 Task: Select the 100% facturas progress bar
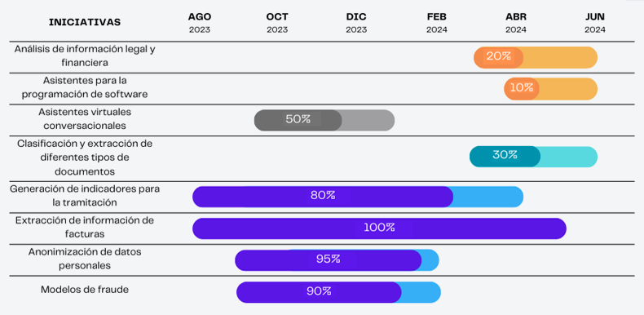[x=380, y=228]
